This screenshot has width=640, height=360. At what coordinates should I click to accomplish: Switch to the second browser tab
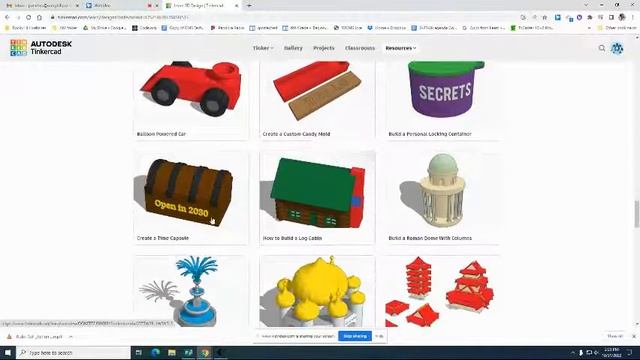pos(121,6)
